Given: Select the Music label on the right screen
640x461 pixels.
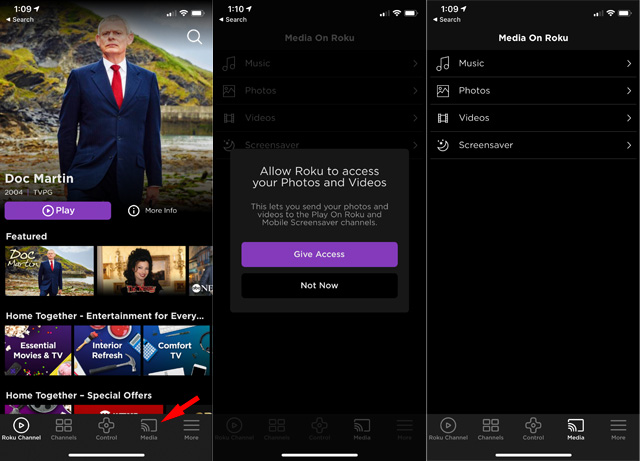Looking at the screenshot, I should (x=471, y=63).
